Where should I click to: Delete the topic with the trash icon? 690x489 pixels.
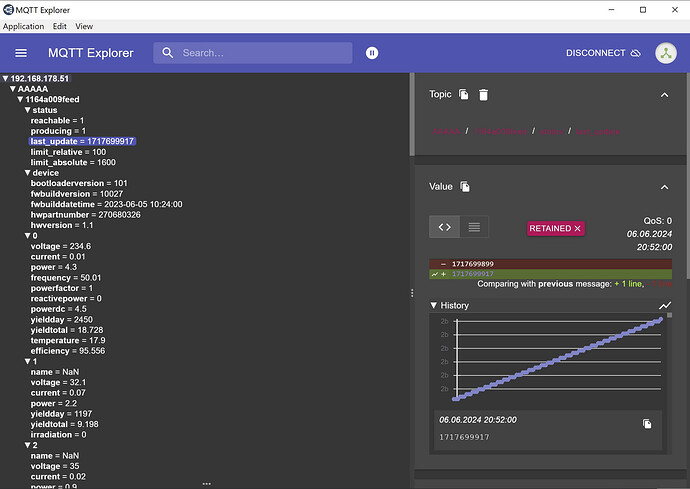click(483, 95)
